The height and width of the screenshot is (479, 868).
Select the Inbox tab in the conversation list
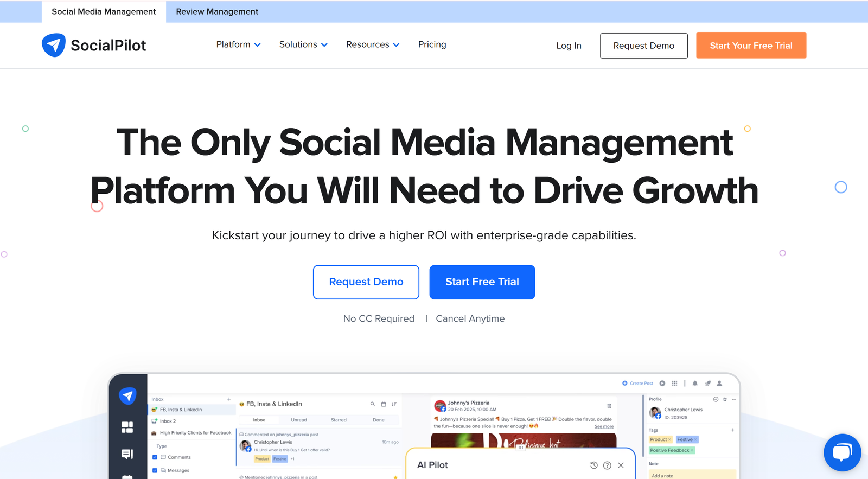pyautogui.click(x=259, y=420)
